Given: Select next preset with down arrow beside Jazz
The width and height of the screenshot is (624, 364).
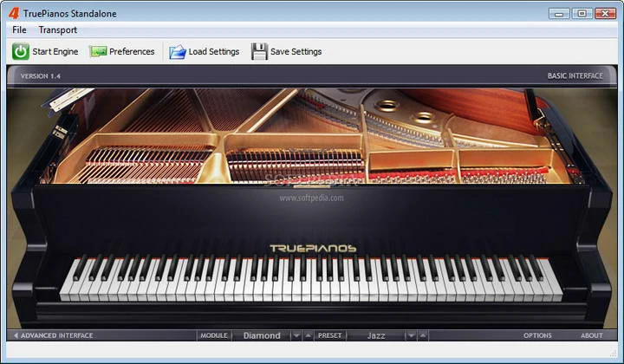Looking at the screenshot, I should click(x=411, y=335).
